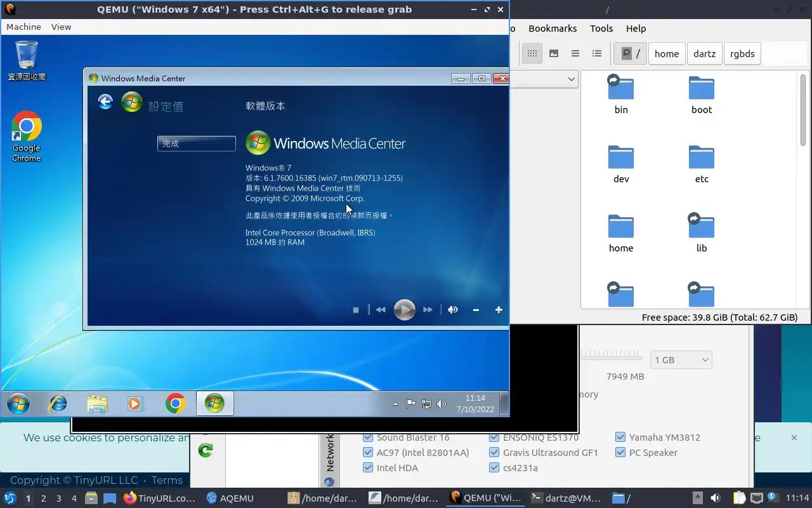Click green Media Center logo button
The width and height of the screenshot is (812, 508).
click(x=132, y=102)
